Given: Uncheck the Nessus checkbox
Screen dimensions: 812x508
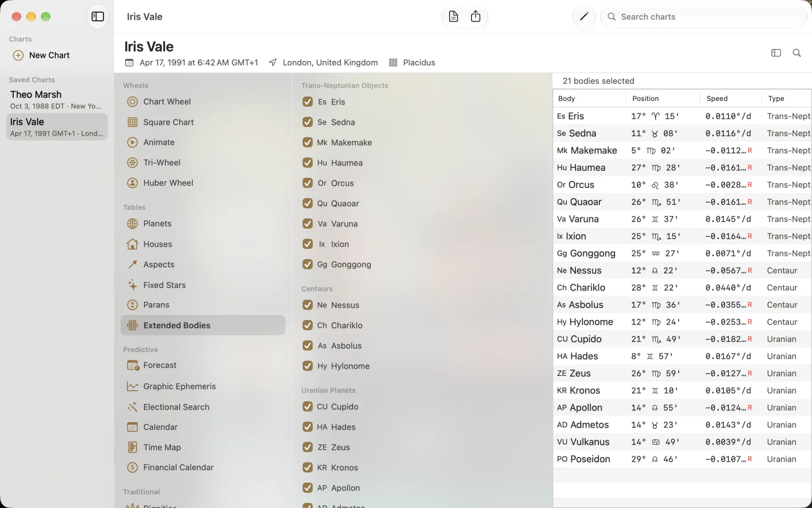Looking at the screenshot, I should click(308, 305).
